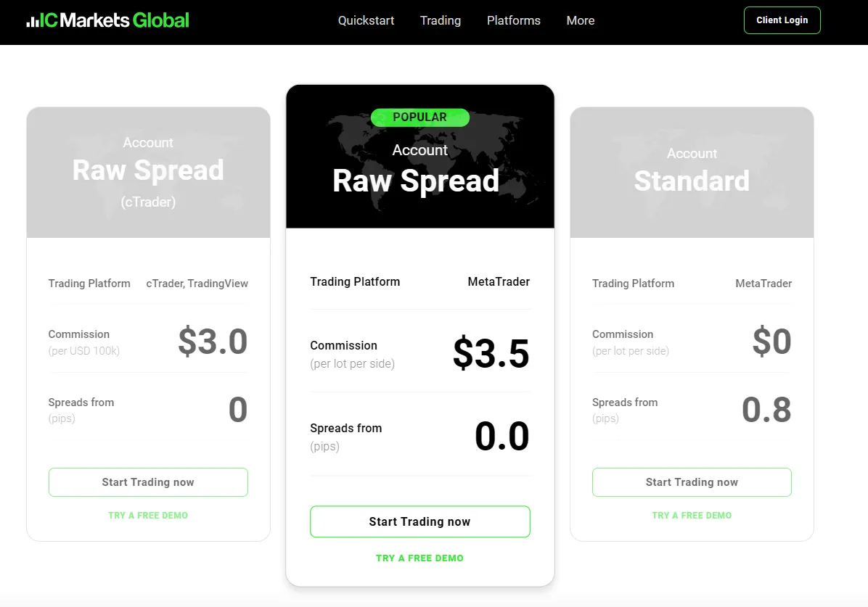Select the Standard account card header

692,173
